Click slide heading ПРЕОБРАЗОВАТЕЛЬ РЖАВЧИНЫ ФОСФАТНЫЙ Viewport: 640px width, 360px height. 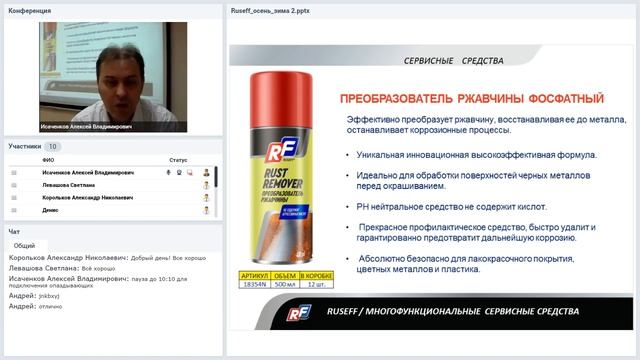(471, 98)
